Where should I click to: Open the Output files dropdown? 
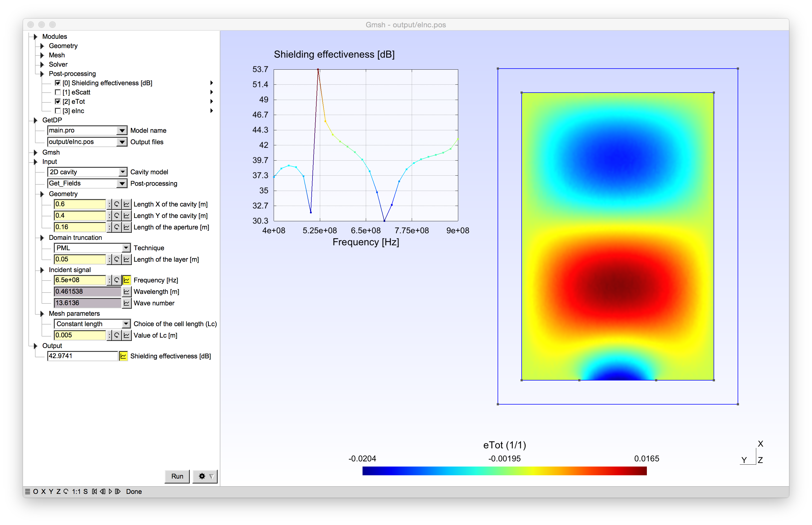click(x=87, y=142)
